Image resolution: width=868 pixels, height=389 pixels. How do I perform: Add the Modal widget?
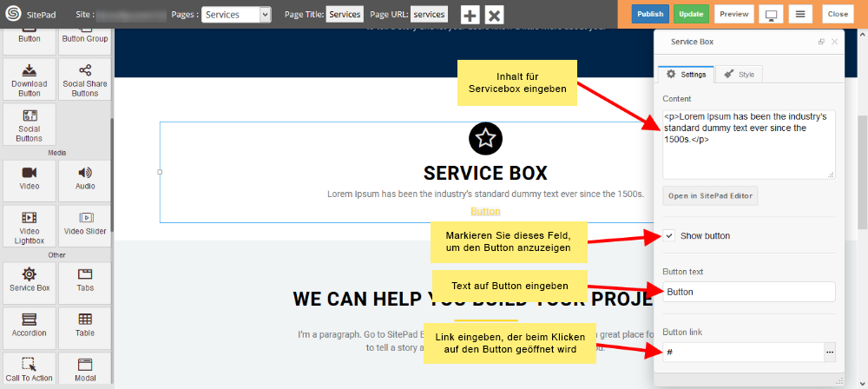85,368
